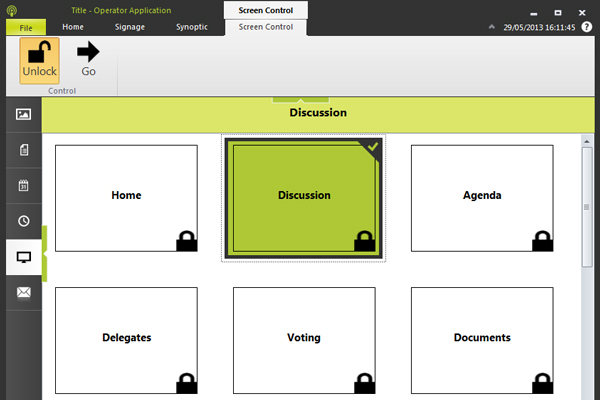Click the Unlock padlock button
The height and width of the screenshot is (400, 600).
(39, 60)
